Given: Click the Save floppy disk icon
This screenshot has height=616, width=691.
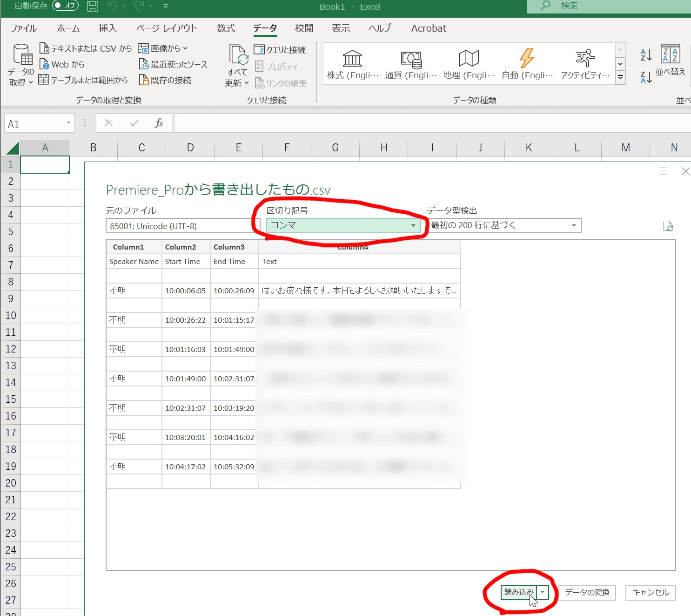Looking at the screenshot, I should click(93, 6).
